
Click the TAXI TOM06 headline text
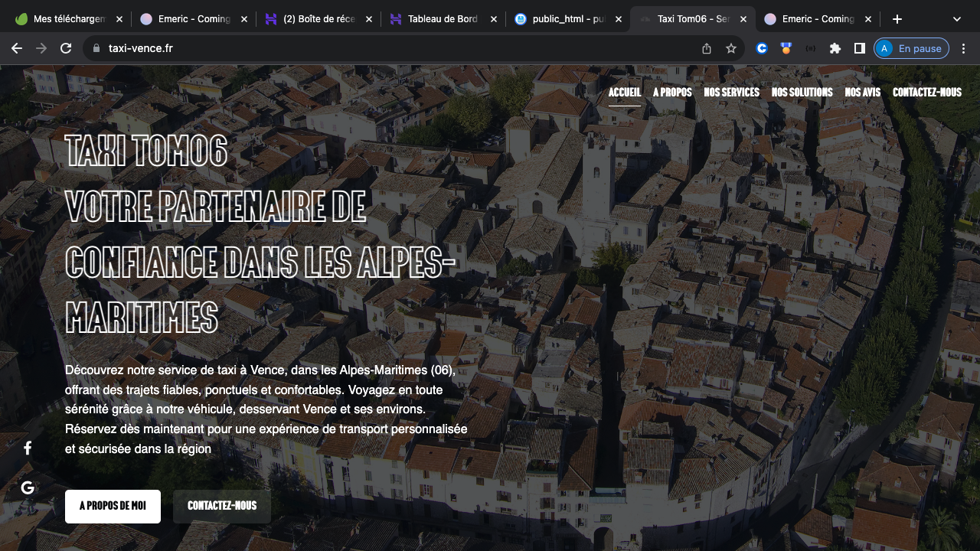146,150
